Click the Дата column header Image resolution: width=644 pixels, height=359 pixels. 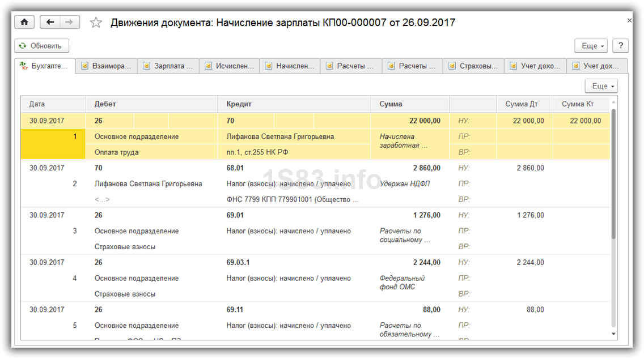[x=53, y=104]
